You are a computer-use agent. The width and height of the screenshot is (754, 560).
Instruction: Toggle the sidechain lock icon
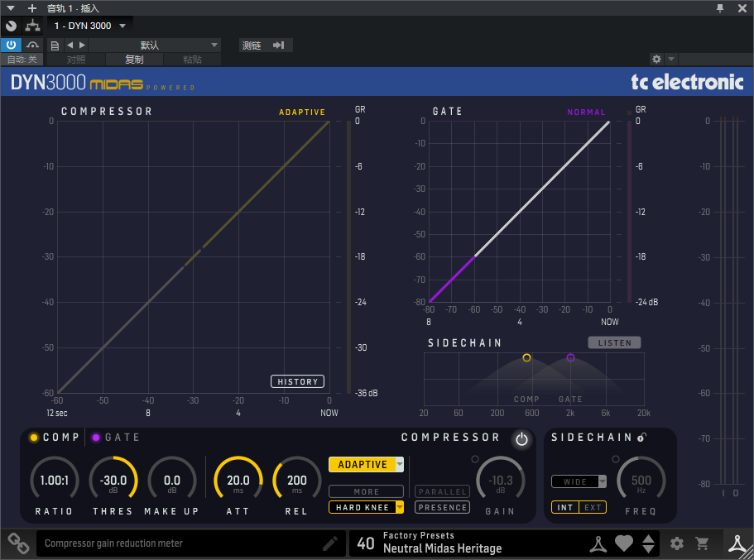pos(642,437)
